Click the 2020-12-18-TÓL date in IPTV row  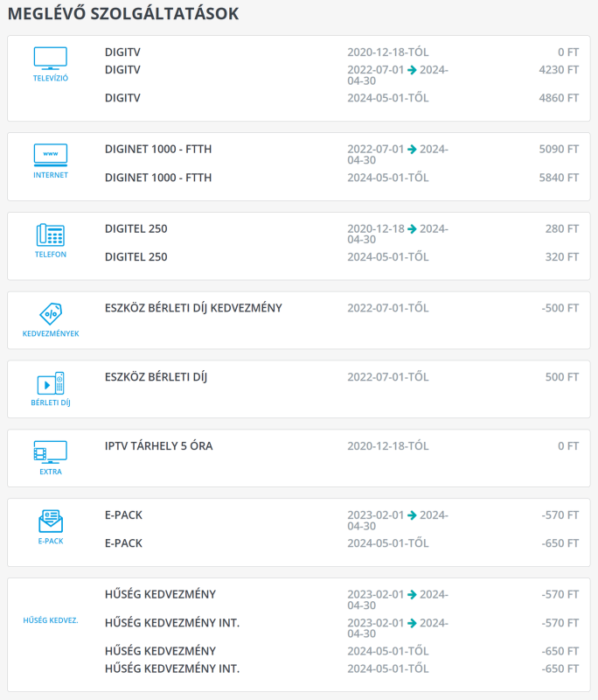coord(387,446)
